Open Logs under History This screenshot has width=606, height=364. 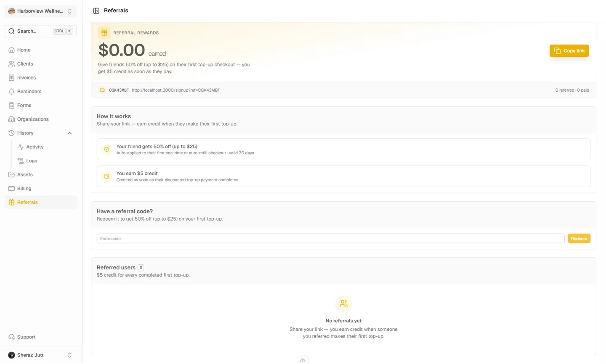click(45, 161)
